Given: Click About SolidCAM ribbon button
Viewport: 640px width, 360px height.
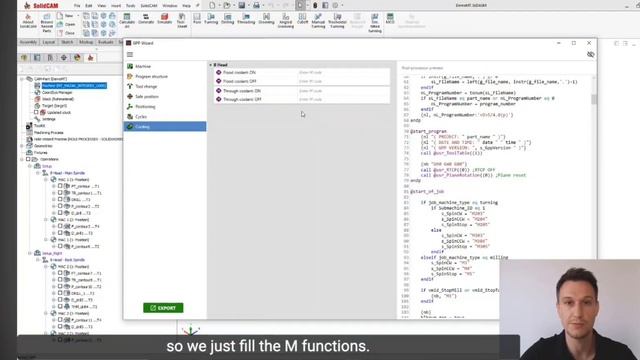Looking at the screenshot, I should 28,21.
